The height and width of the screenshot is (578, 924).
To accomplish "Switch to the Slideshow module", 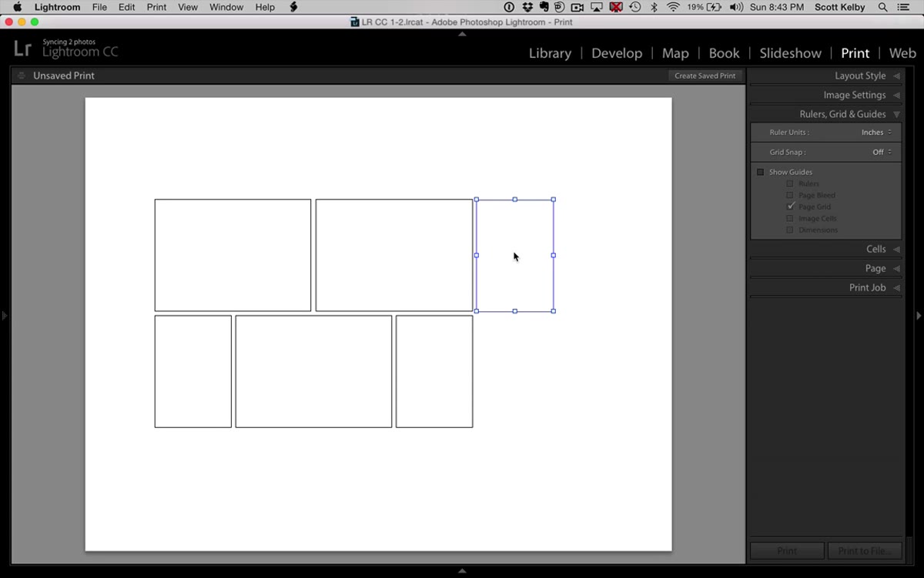I will tap(790, 53).
